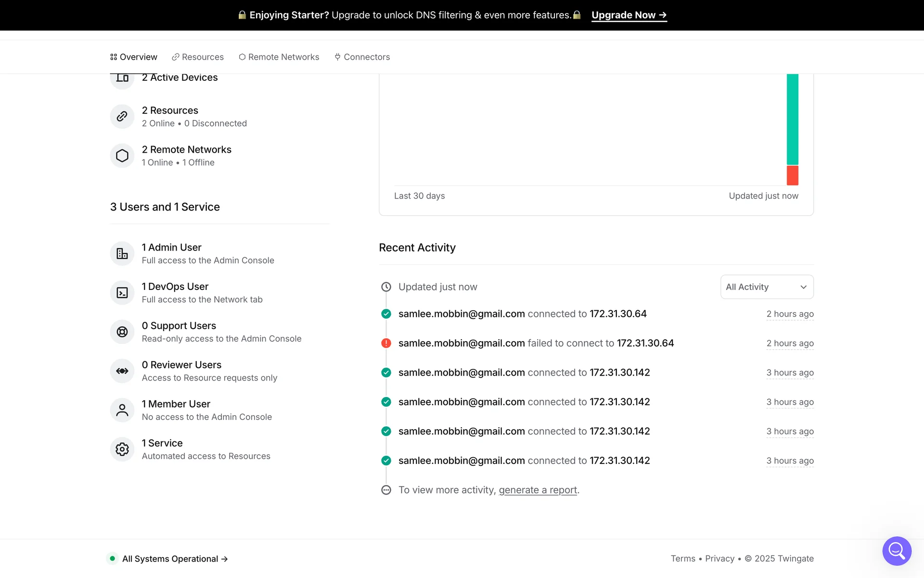Switch to the Resources tab
This screenshot has width=924, height=578.
click(x=198, y=57)
